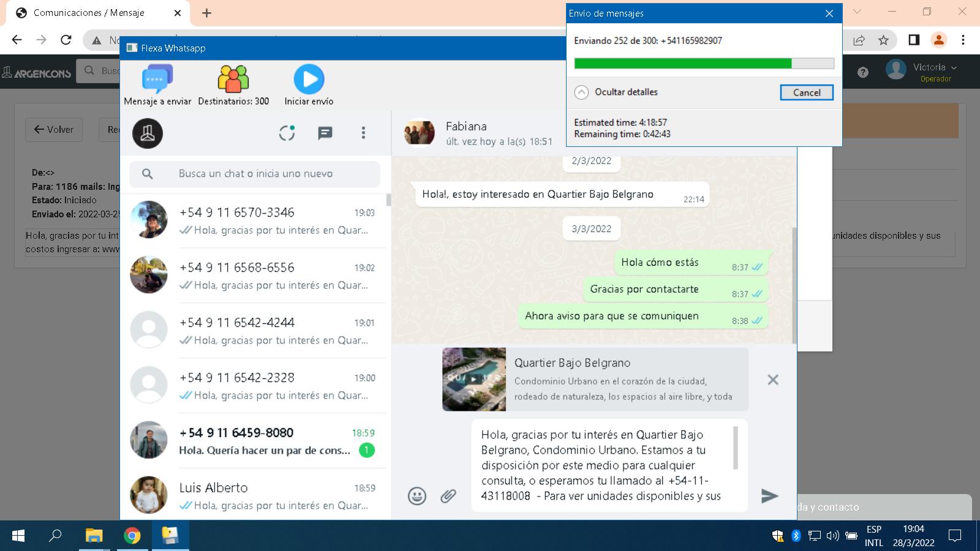Image resolution: width=980 pixels, height=551 pixels.
Task: Toggle the browser side panel icon
Action: 914,40
